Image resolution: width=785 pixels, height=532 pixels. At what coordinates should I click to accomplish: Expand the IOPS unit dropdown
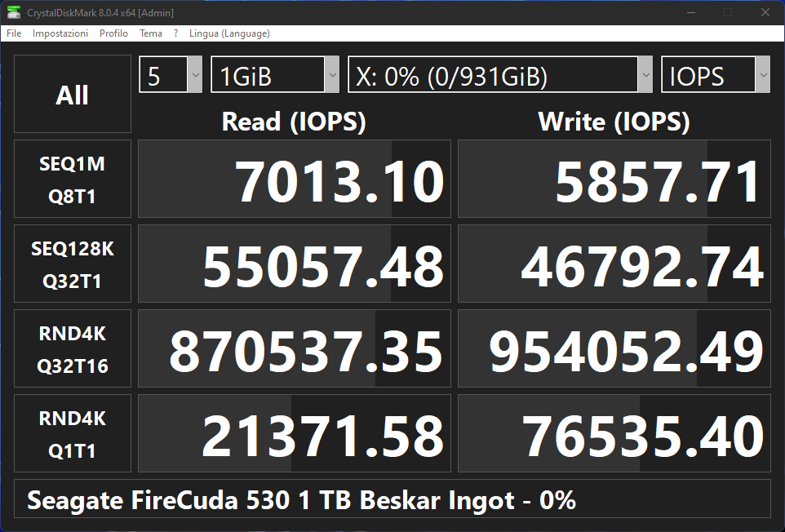[x=715, y=76]
